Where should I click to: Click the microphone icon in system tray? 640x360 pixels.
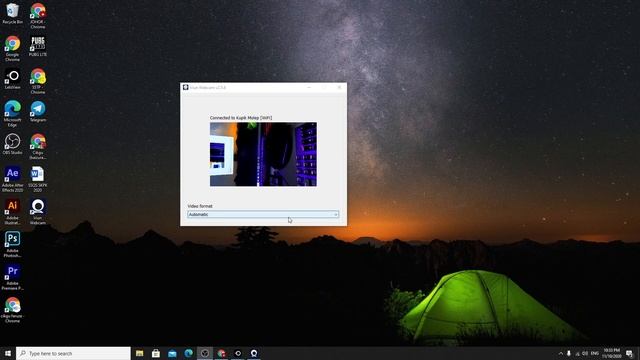(569, 353)
